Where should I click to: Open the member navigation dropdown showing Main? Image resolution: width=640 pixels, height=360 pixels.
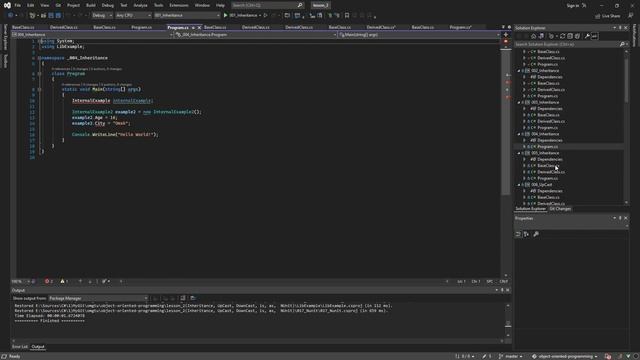click(x=419, y=35)
